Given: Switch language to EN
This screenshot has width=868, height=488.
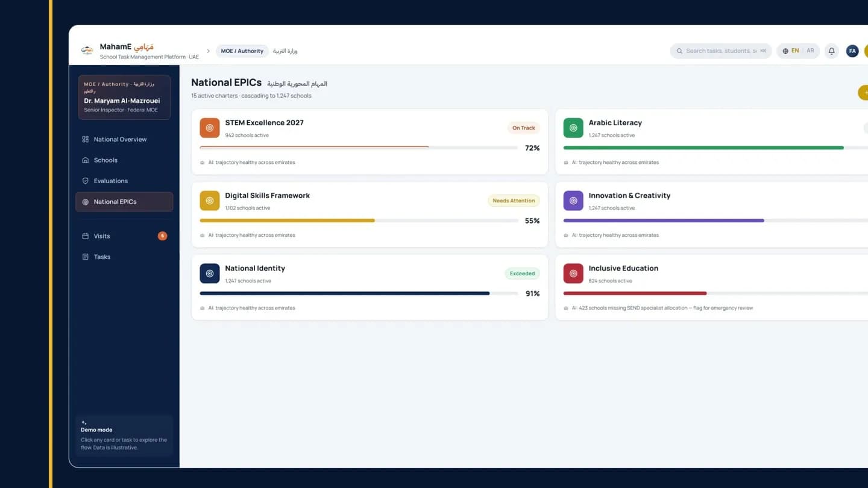Looking at the screenshot, I should [795, 51].
